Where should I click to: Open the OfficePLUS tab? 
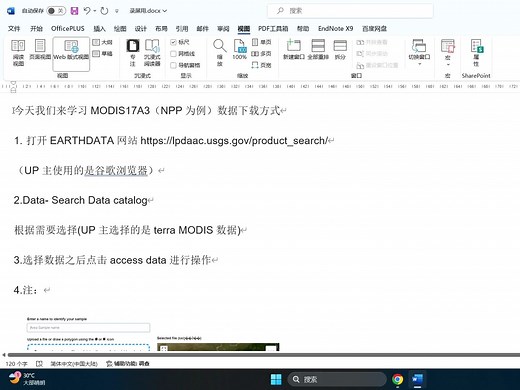68,29
